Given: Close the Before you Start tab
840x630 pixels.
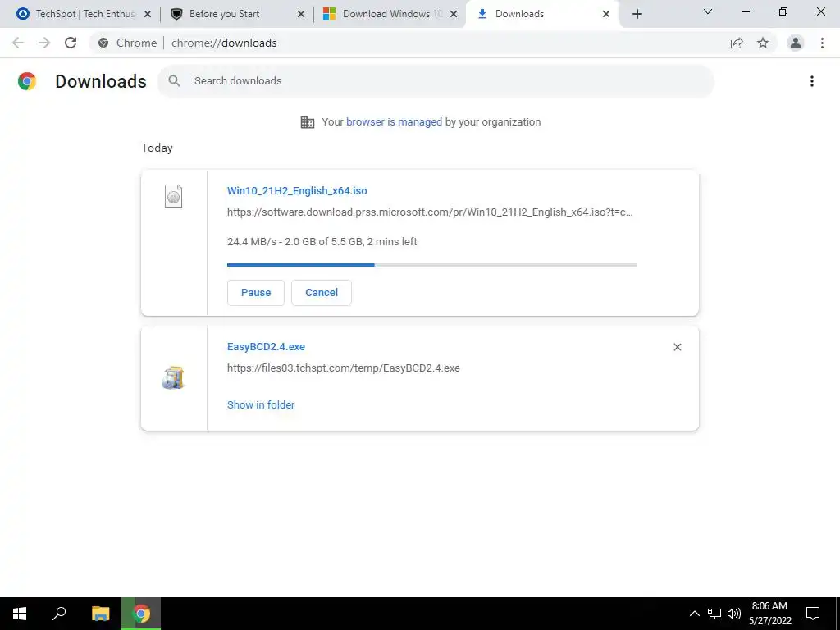Looking at the screenshot, I should [301, 14].
